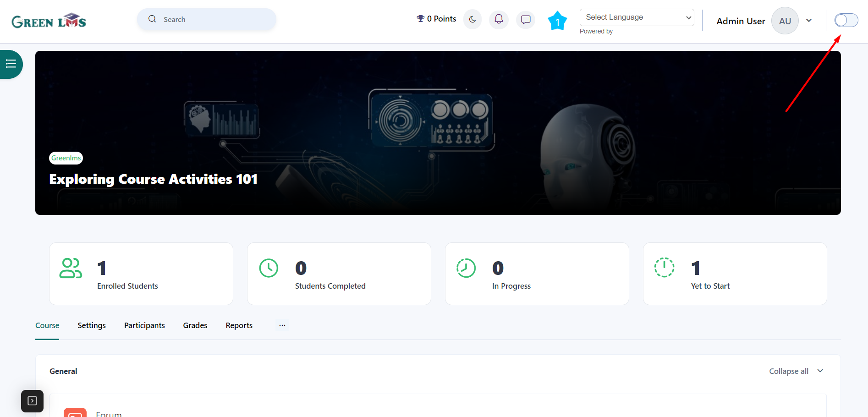The height and width of the screenshot is (417, 868).
Task: Open the green course index sidebar button
Action: 11,64
